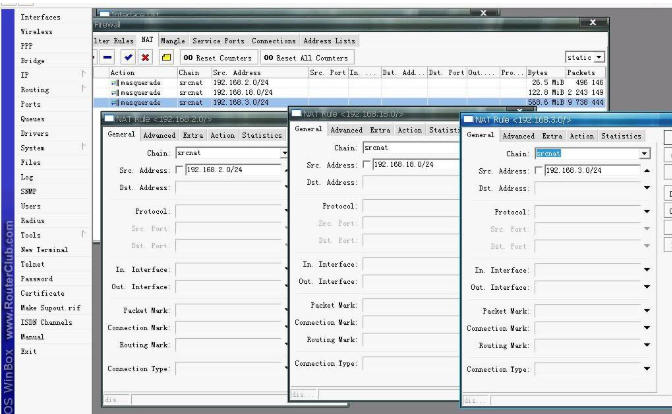Open Advanced tab in 192.168.3.0 rule window

(518, 136)
